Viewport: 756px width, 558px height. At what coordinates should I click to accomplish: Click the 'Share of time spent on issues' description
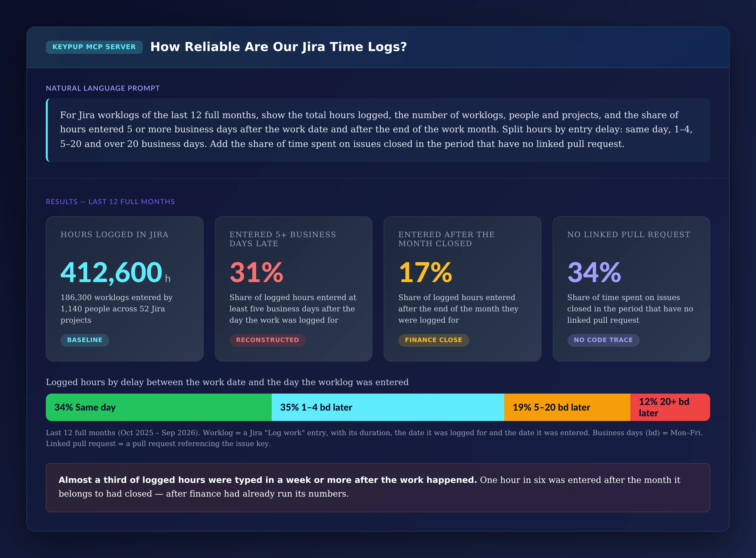coord(630,309)
